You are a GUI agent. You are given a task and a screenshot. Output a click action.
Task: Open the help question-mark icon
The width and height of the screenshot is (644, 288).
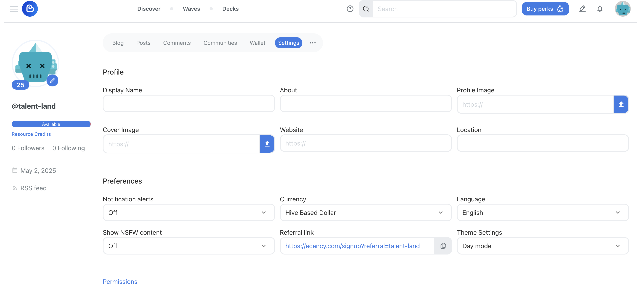click(350, 9)
